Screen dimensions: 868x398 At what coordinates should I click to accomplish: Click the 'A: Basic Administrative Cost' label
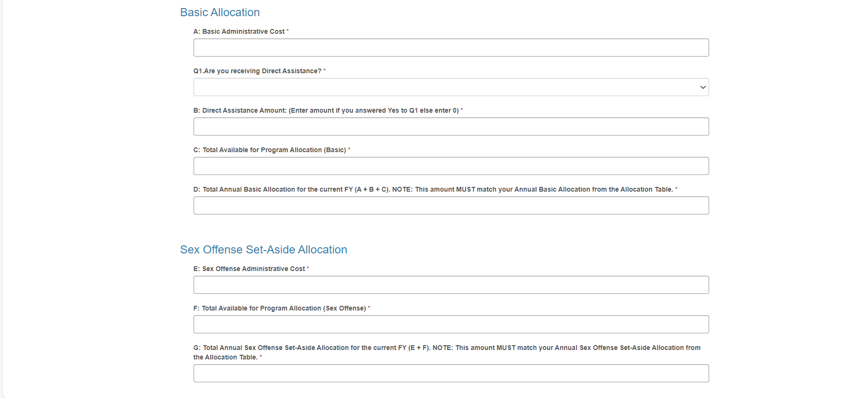pyautogui.click(x=239, y=31)
